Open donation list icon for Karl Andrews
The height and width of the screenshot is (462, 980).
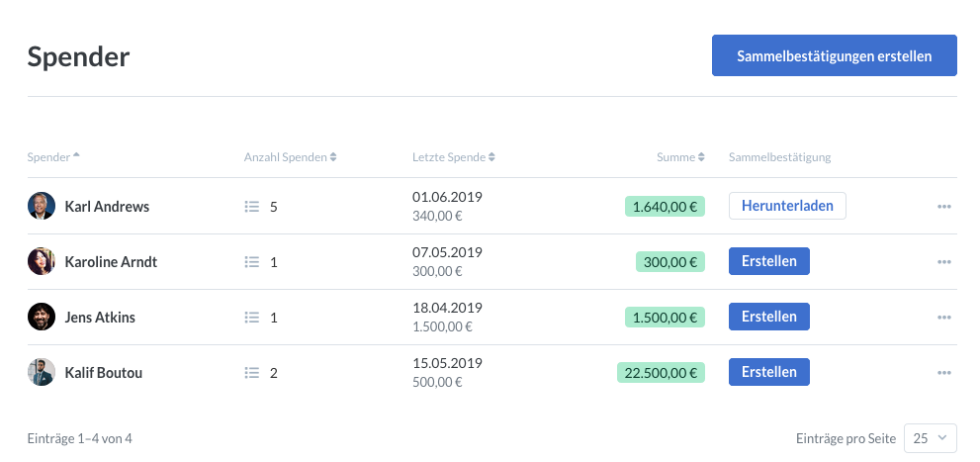251,207
